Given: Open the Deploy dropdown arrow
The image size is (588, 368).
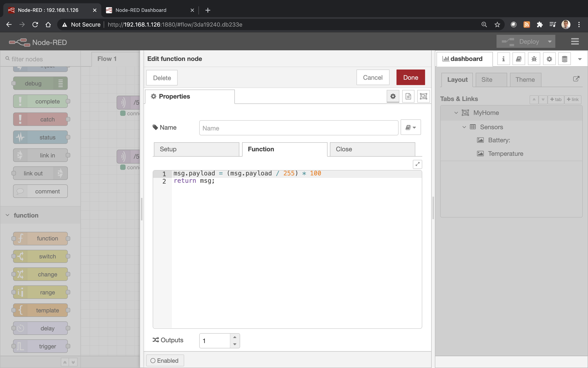Looking at the screenshot, I should (550, 41).
